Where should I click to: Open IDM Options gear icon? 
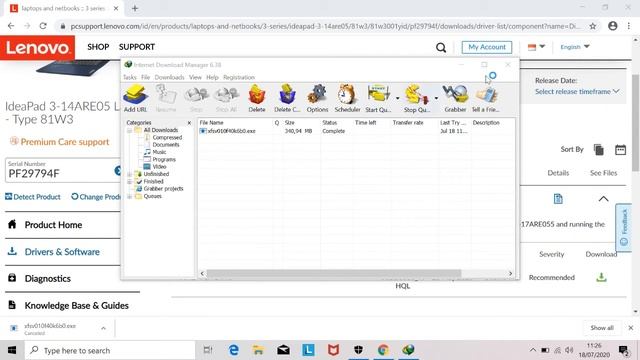click(x=317, y=98)
